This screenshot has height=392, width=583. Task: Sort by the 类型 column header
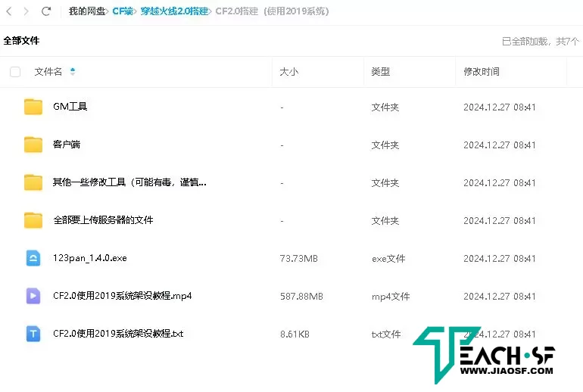tap(380, 72)
